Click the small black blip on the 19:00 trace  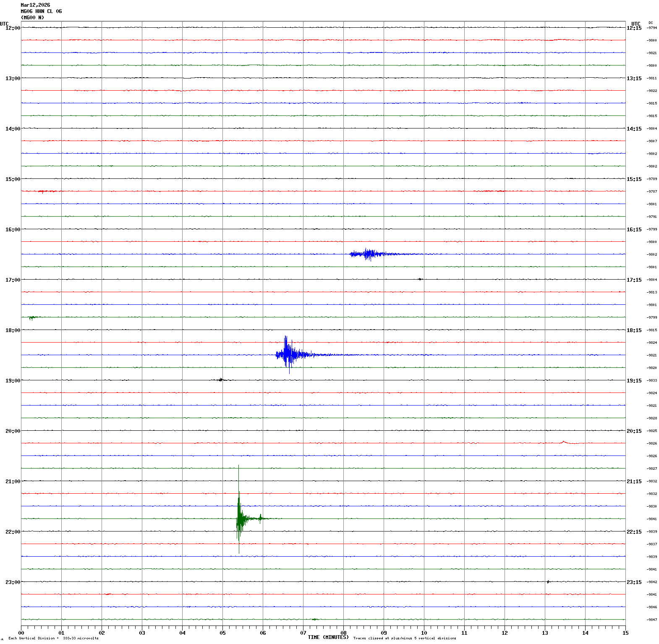point(221,380)
